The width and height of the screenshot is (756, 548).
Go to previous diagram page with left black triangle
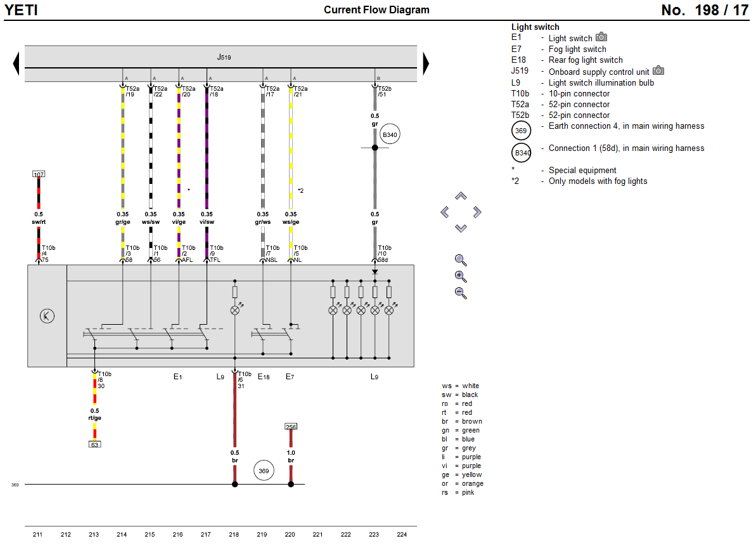coord(16,63)
